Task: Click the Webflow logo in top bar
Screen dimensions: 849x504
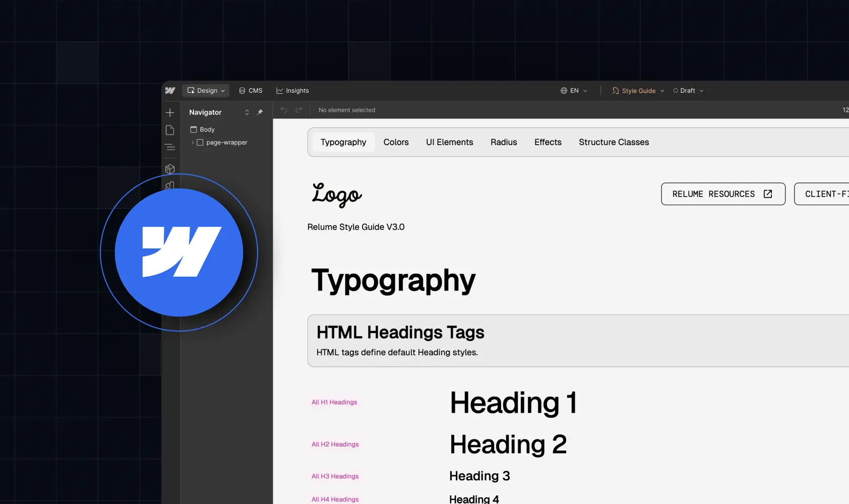Action: click(x=170, y=91)
